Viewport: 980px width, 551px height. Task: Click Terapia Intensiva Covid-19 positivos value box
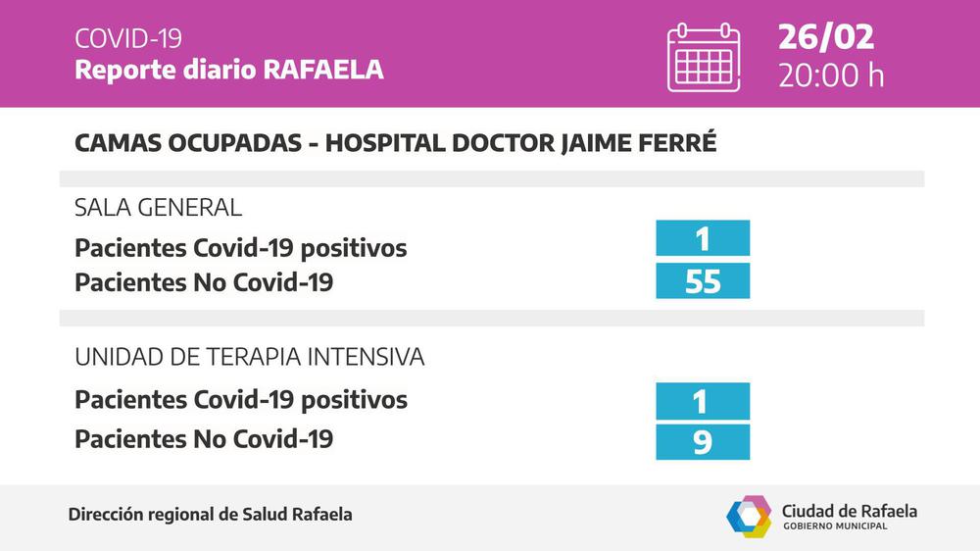click(x=703, y=401)
